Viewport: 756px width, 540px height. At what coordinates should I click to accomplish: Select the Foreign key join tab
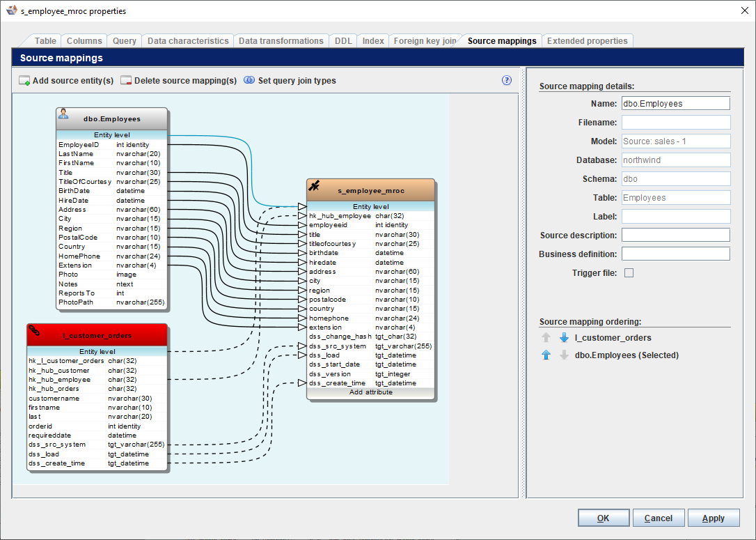[x=425, y=41]
